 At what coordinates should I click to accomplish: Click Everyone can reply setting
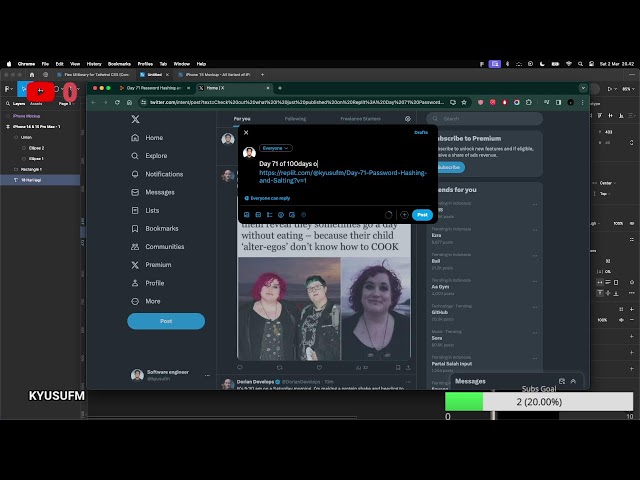pyautogui.click(x=267, y=198)
